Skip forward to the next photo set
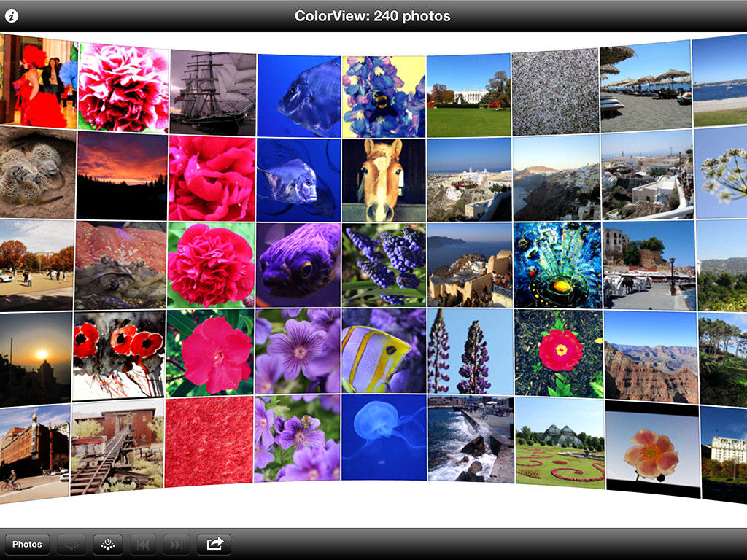Screen dimensions: 747x560 coord(177,544)
